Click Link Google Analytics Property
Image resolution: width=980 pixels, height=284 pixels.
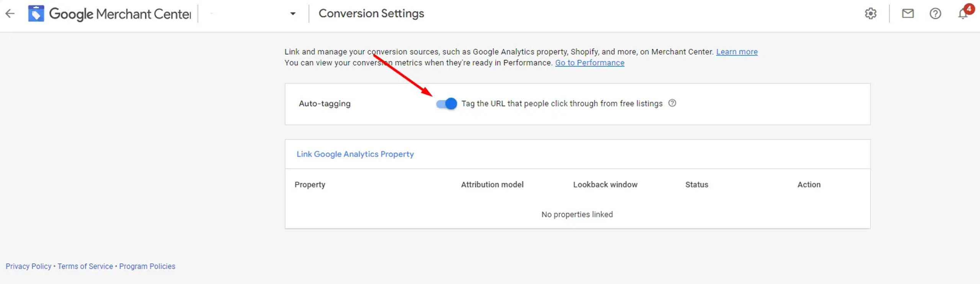point(355,154)
